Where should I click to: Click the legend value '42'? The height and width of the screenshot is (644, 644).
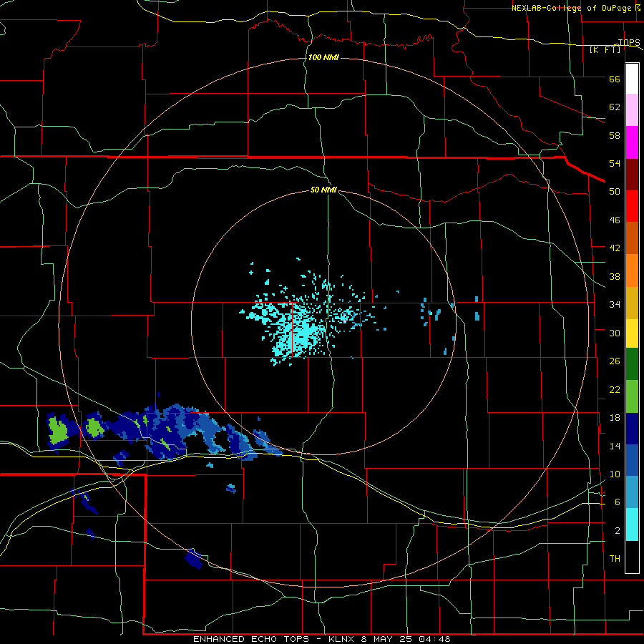pyautogui.click(x=615, y=248)
